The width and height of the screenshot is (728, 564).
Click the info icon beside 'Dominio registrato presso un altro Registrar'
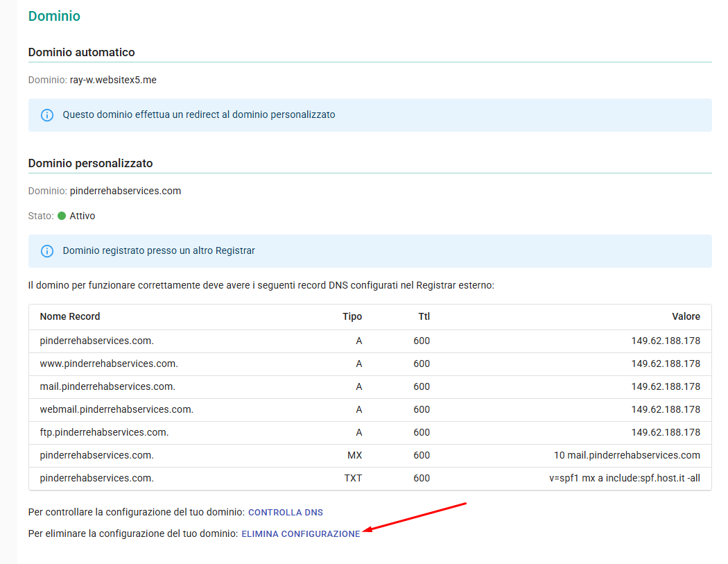pos(47,251)
